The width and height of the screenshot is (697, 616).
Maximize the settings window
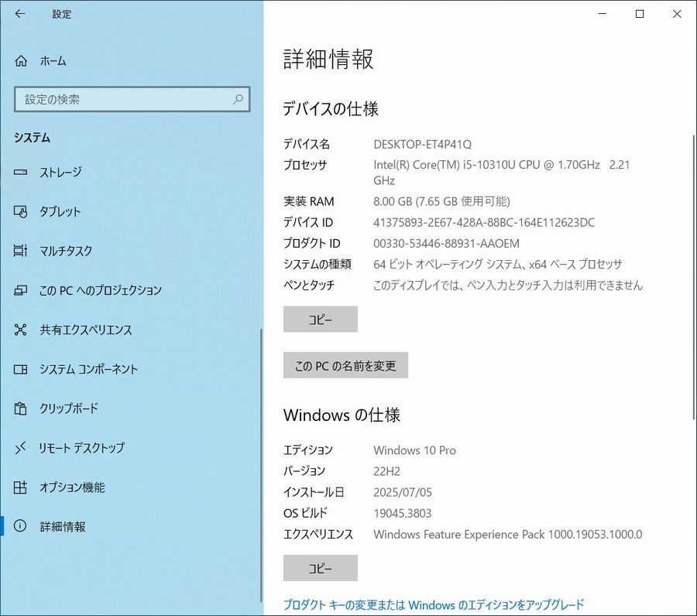(640, 14)
